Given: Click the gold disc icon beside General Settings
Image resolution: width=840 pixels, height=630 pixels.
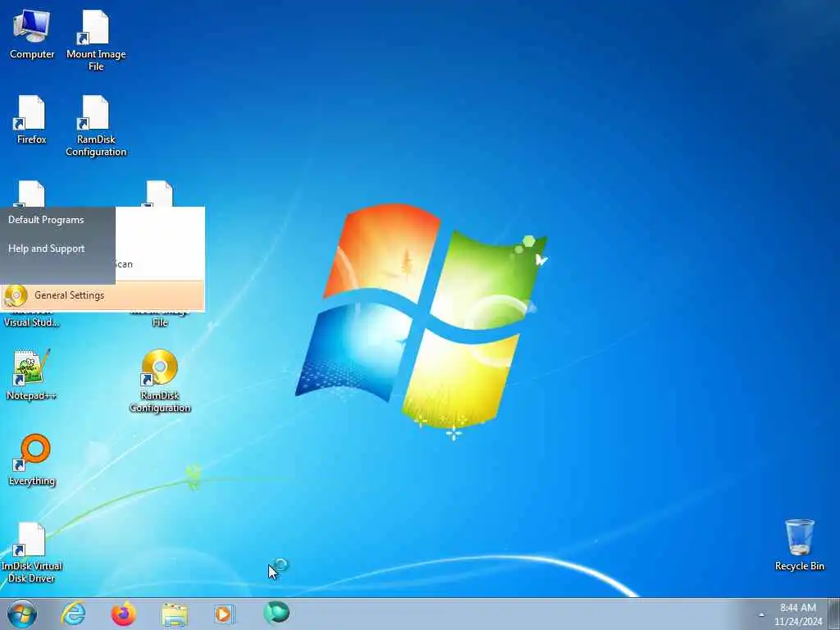Looking at the screenshot, I should click(x=16, y=295).
